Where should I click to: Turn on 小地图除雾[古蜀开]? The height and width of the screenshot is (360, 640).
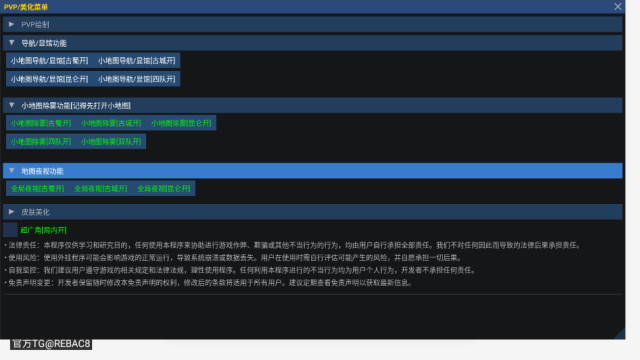(41, 123)
